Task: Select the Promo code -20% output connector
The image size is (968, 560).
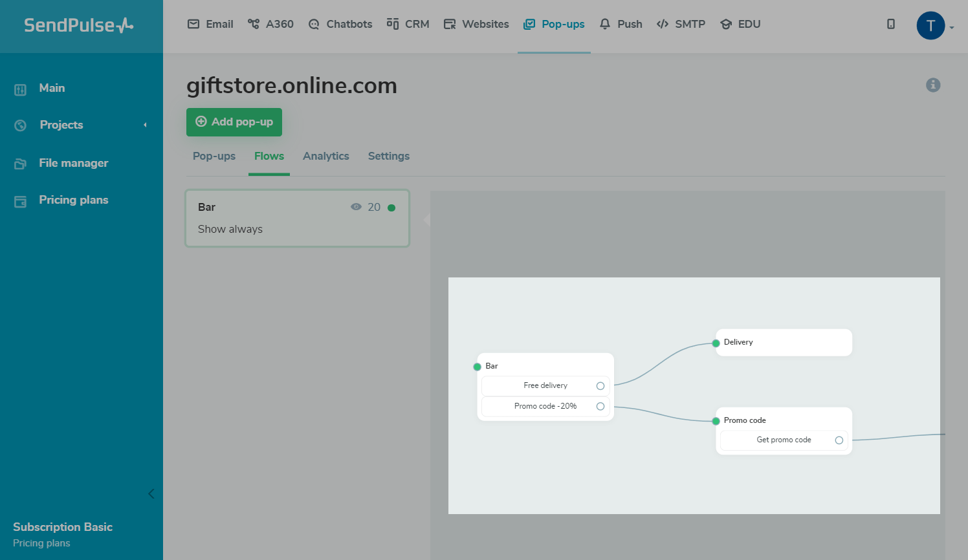Action: [600, 407]
